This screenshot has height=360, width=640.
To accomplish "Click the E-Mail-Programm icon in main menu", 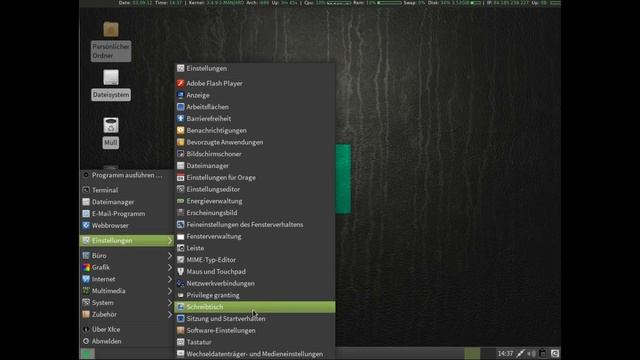I will (x=86, y=213).
